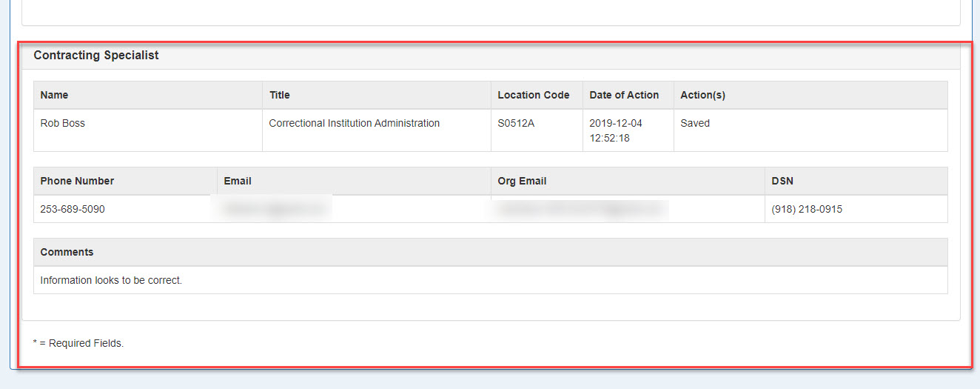The image size is (980, 389).
Task: Select the Correctional Institution Administration title cell
Action: click(x=354, y=124)
